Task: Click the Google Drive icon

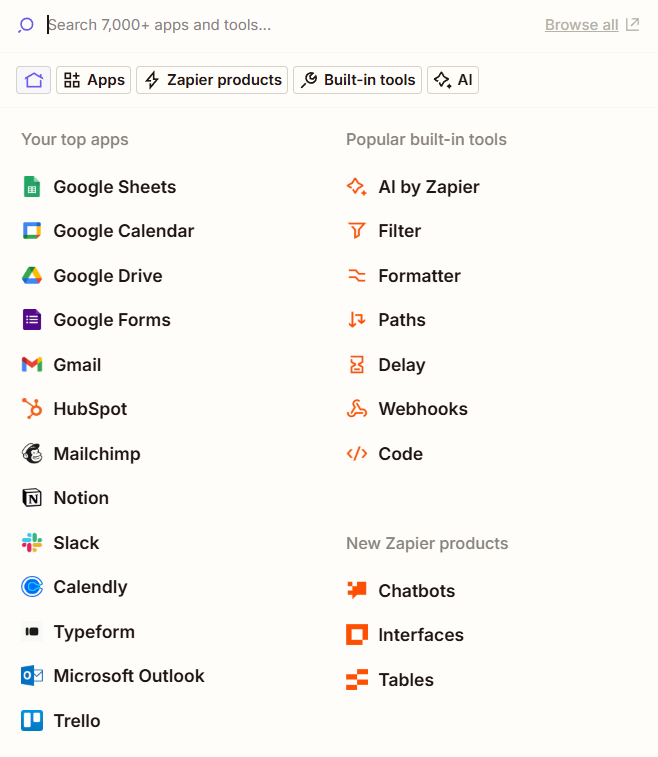Action: pyautogui.click(x=32, y=276)
